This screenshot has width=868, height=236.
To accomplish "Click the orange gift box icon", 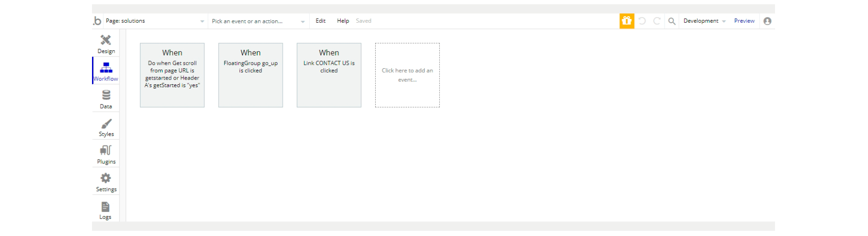I will click(627, 21).
